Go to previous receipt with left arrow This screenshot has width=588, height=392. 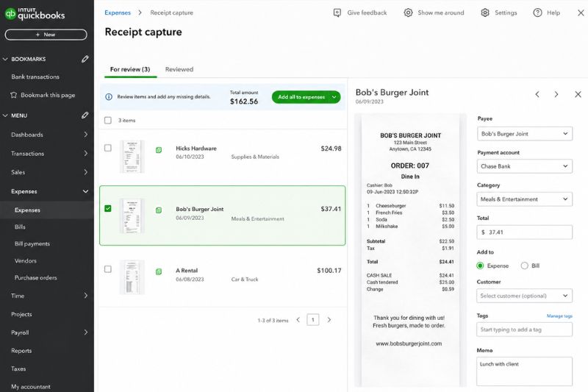click(537, 94)
